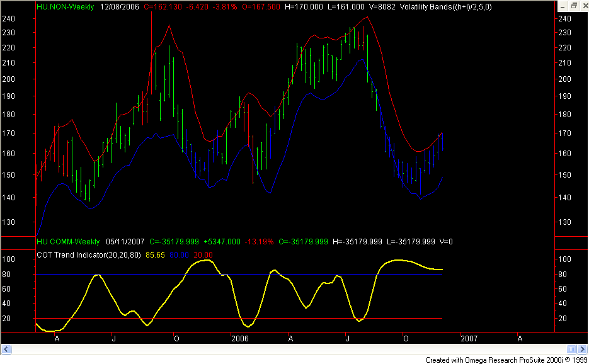
Task: Click the O=-35179.999 value
Action: 303,242
